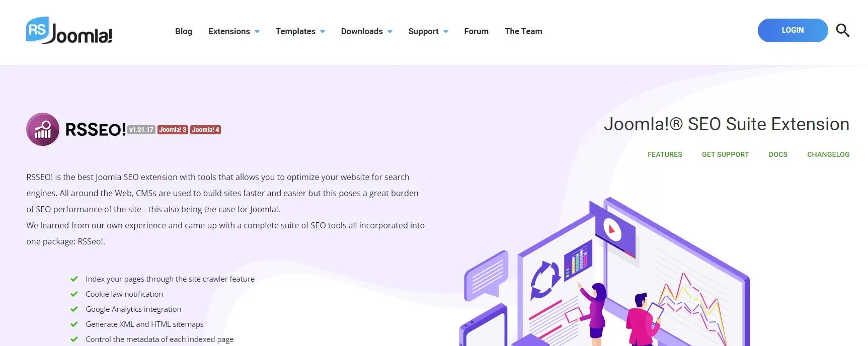This screenshot has height=346, width=868.
Task: Click 'Generate XML and HTML sitemaps' text
Action: tap(144, 324)
